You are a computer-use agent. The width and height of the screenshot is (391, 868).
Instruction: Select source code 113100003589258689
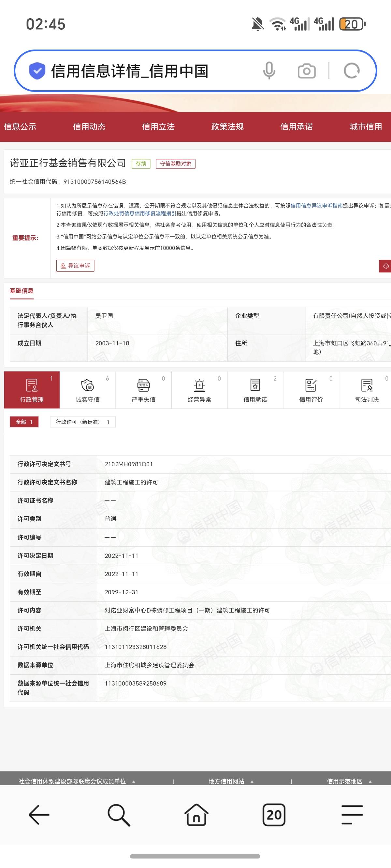[x=136, y=683]
